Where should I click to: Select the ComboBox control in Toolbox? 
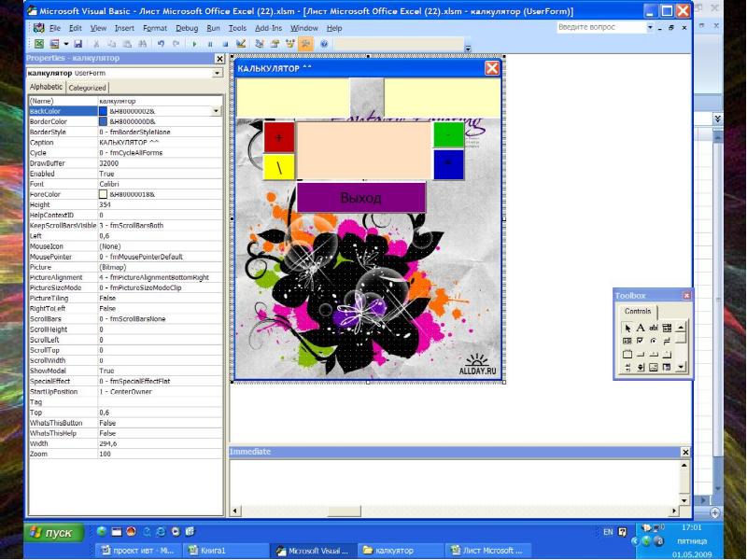(x=667, y=328)
